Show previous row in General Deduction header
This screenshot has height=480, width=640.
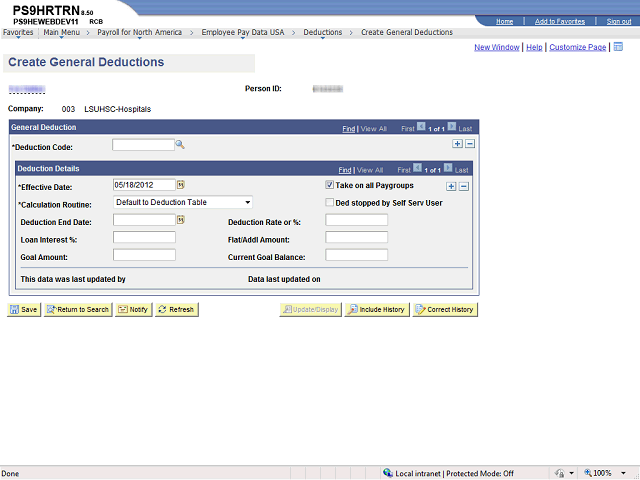pos(421,127)
